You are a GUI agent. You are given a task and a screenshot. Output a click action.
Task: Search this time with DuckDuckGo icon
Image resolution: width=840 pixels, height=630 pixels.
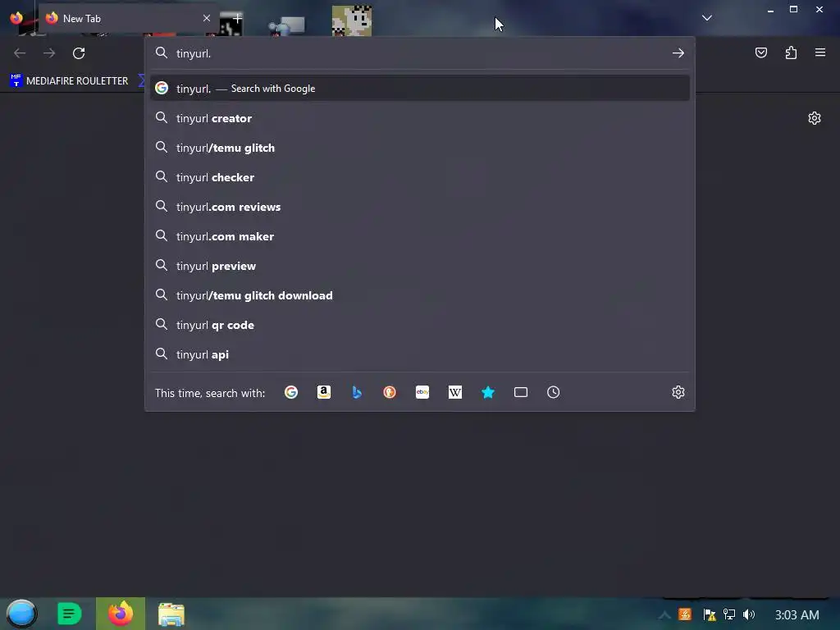coord(390,392)
